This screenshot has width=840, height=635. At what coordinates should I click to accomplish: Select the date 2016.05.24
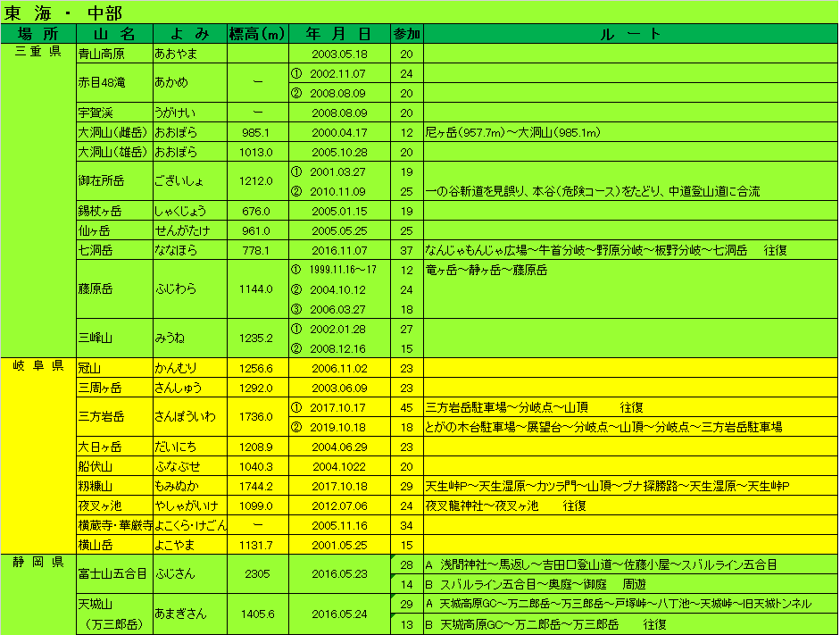click(x=339, y=614)
